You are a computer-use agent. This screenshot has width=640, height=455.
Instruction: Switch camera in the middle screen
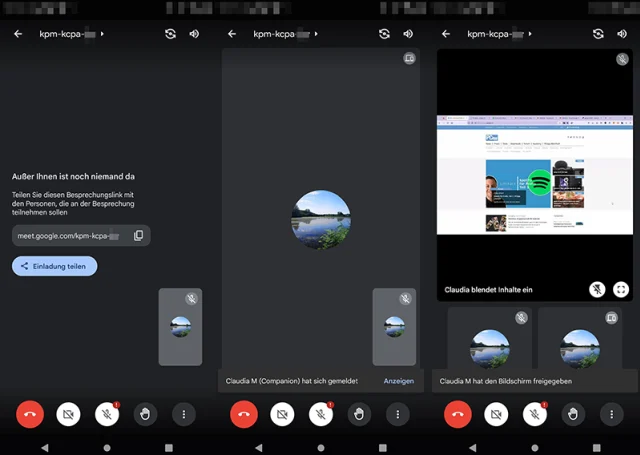tap(384, 34)
